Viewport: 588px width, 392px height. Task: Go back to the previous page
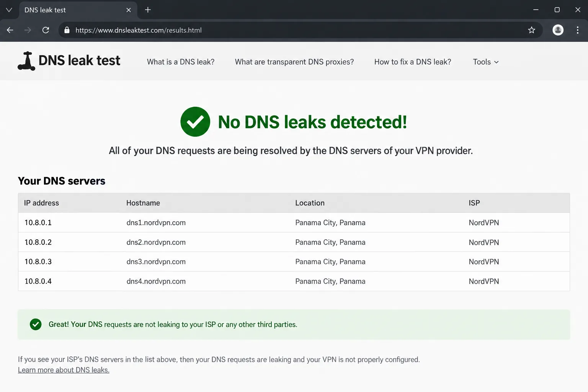[10, 30]
